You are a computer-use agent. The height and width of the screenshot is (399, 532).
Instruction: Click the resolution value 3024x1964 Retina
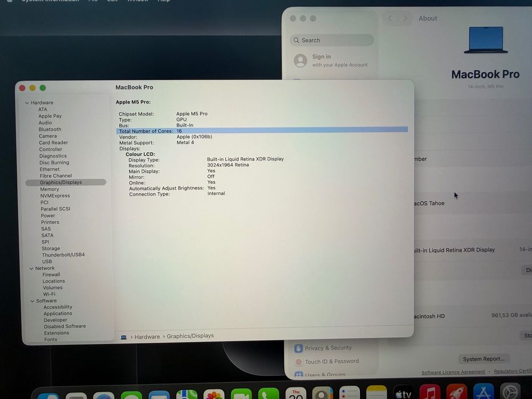(x=228, y=165)
